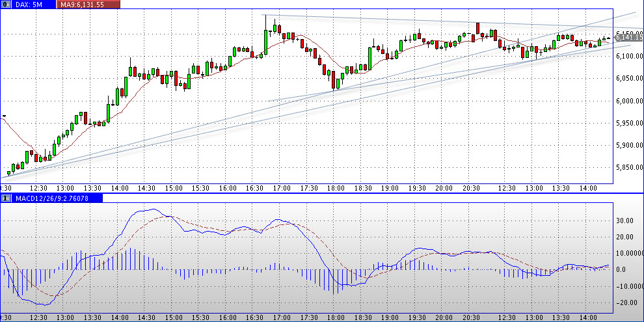
Task: Click the 14:30 time marker below MACD panel
Action: (146, 317)
